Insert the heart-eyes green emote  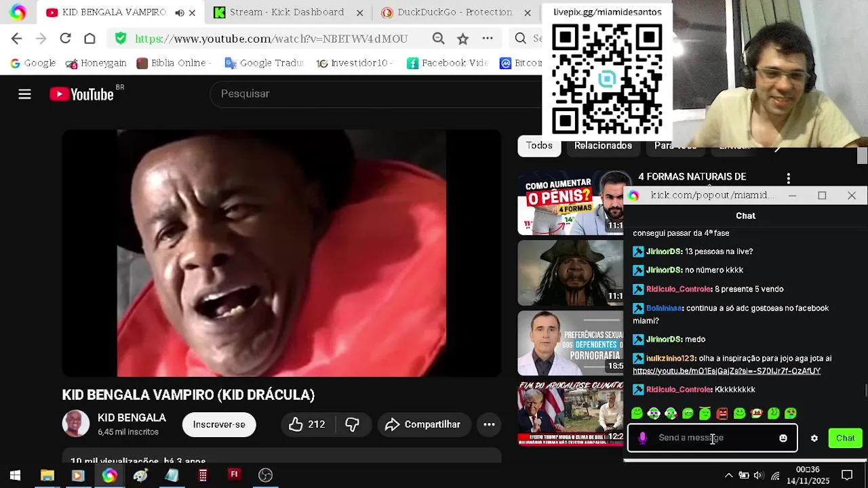pos(791,413)
